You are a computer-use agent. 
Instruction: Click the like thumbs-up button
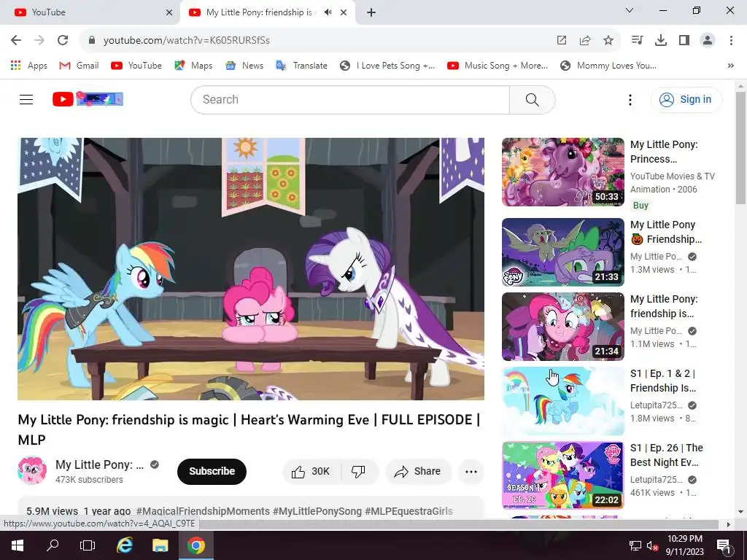(x=311, y=472)
